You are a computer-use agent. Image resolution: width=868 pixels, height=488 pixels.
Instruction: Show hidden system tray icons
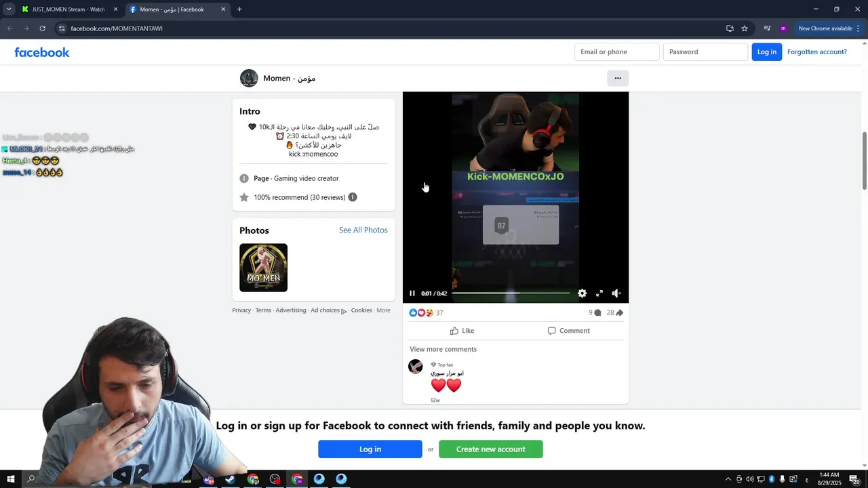pyautogui.click(x=728, y=479)
